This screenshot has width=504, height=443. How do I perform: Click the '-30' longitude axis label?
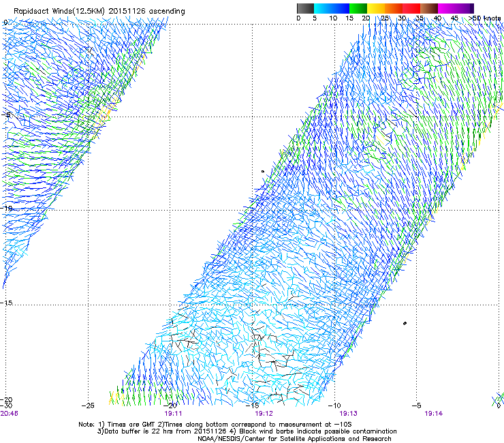[x=6, y=406]
